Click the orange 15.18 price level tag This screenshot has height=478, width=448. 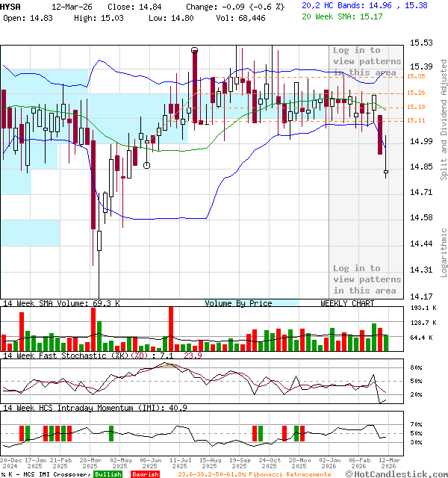pos(416,107)
